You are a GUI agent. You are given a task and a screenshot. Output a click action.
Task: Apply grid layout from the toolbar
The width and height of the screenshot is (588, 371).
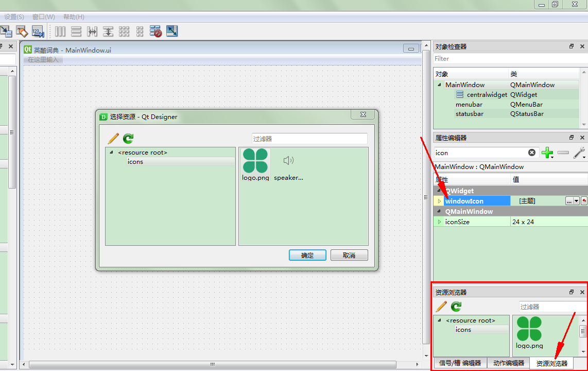[124, 31]
